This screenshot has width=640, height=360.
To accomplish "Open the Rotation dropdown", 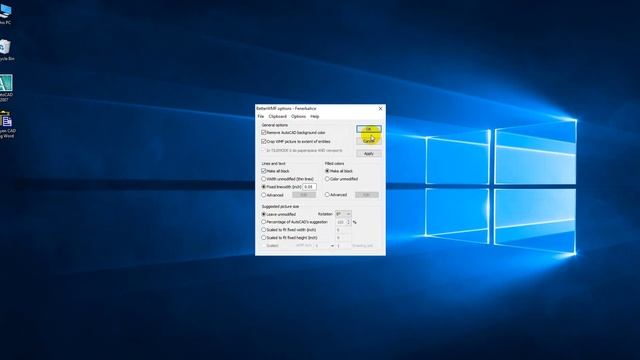I will click(x=343, y=214).
